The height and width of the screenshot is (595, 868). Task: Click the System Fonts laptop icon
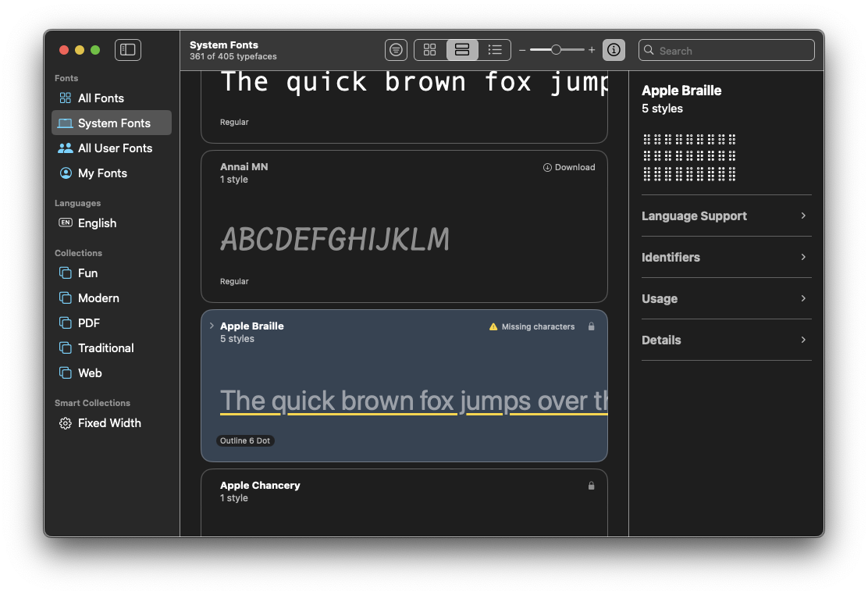[66, 123]
